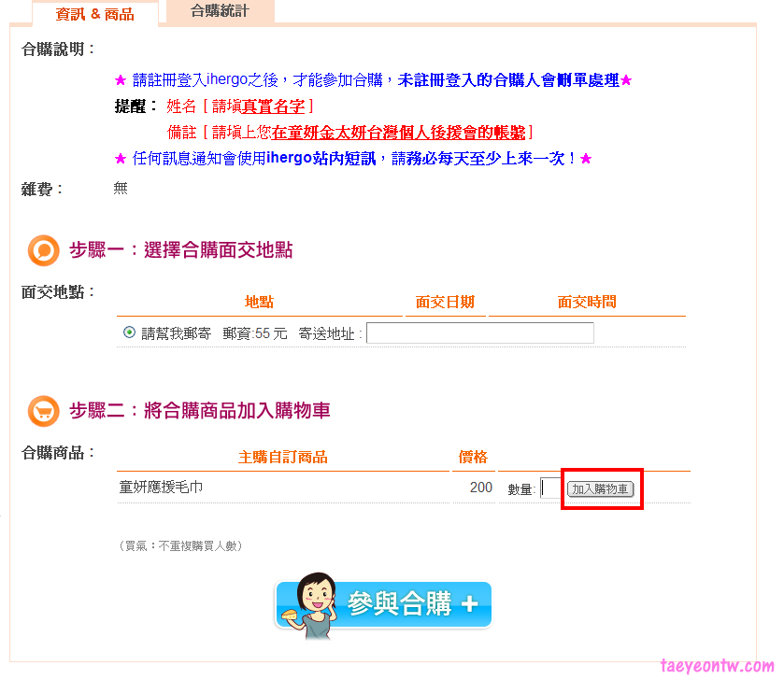Switch to the 合購統計 tab
Image resolution: width=784 pixels, height=679 pixels.
point(220,11)
